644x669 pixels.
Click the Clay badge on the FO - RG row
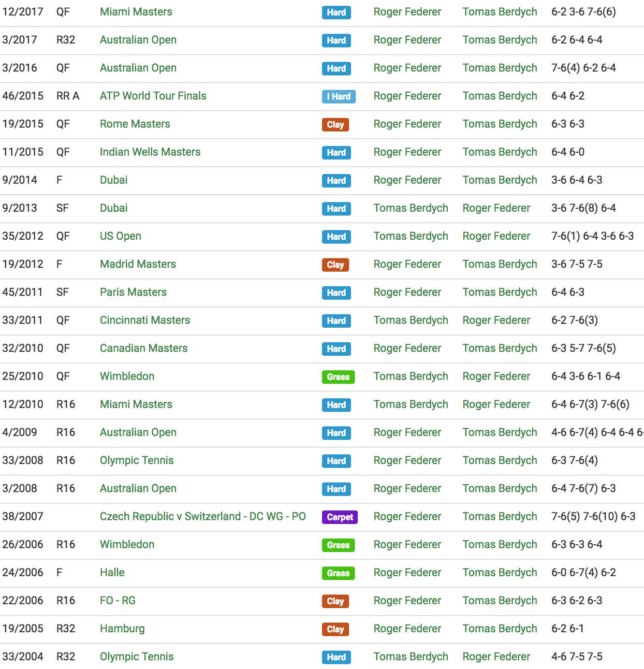tap(335, 601)
